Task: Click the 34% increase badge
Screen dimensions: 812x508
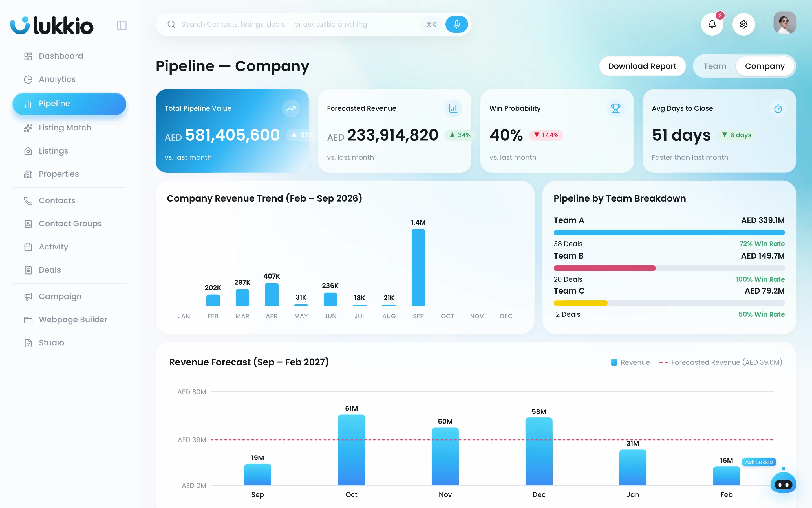Action: [x=460, y=135]
